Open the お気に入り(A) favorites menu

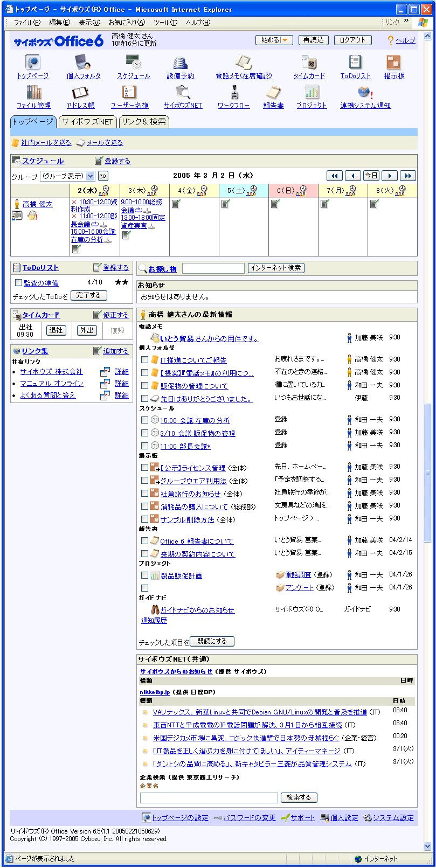(127, 23)
